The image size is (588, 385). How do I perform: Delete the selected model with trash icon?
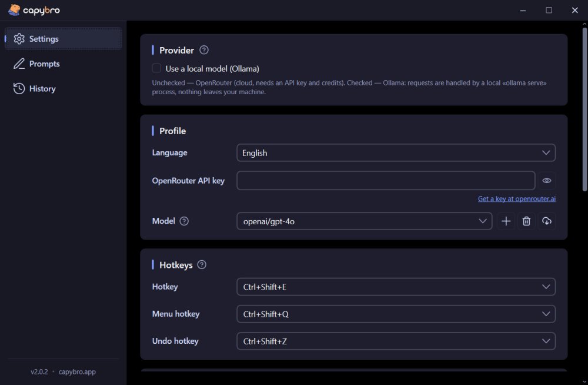526,221
